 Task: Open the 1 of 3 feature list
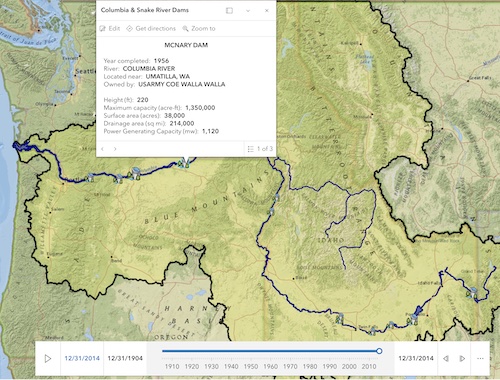coord(260,149)
